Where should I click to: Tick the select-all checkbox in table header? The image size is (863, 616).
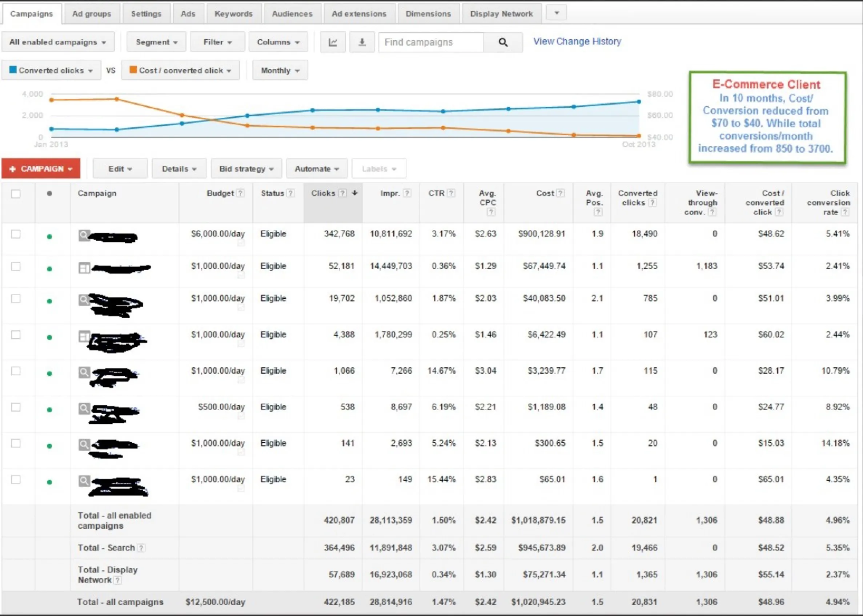[16, 194]
